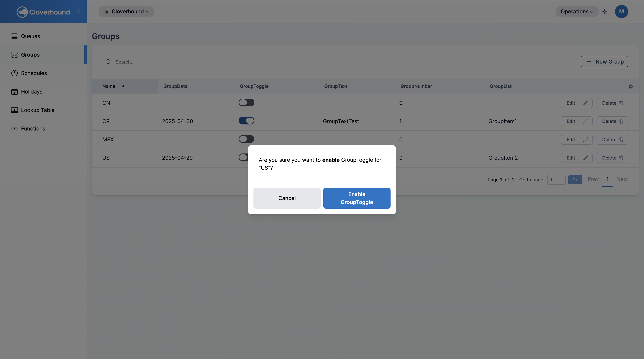Click the building icon beside Cloverhound
This screenshot has width=644, height=359.
click(x=107, y=12)
